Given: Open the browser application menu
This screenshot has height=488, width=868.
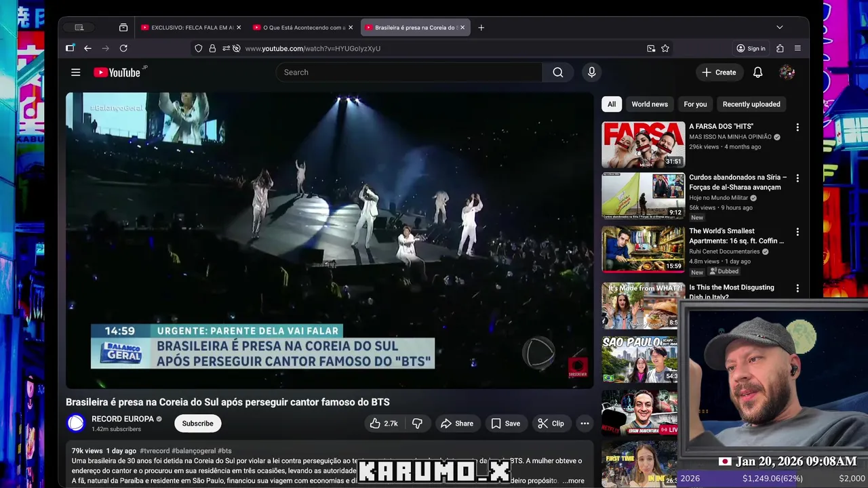Looking at the screenshot, I should click(x=797, y=48).
